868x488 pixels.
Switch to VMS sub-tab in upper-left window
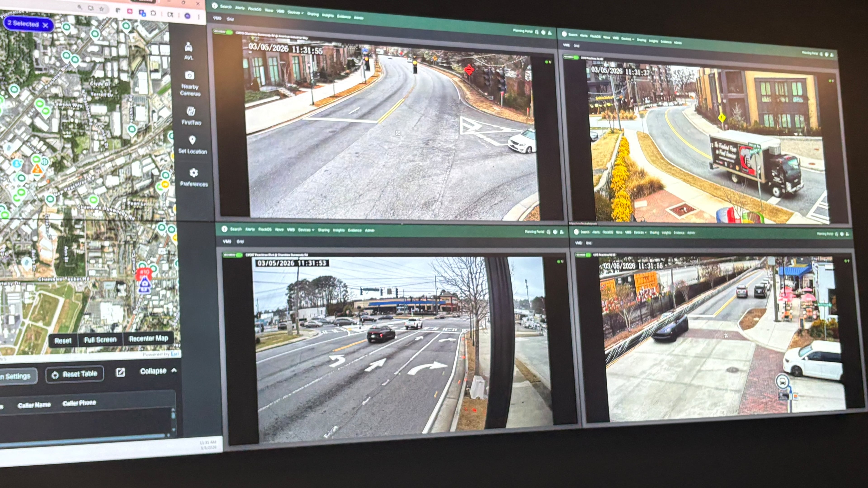click(217, 18)
